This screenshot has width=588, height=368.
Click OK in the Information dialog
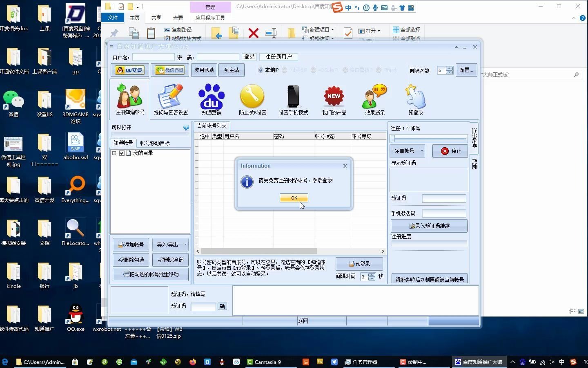pyautogui.click(x=294, y=198)
